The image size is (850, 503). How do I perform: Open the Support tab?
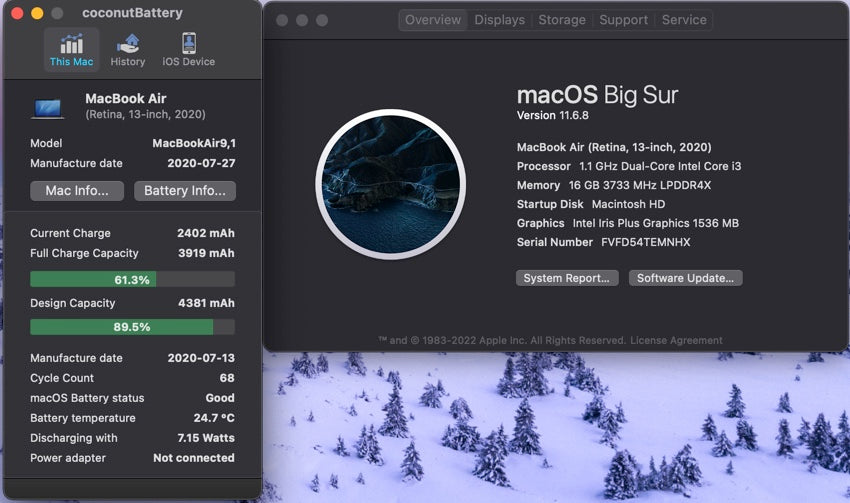pos(623,20)
